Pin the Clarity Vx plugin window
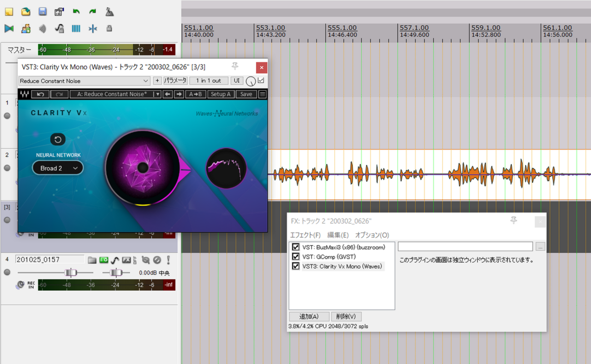Image resolution: width=591 pixels, height=364 pixels. point(235,66)
